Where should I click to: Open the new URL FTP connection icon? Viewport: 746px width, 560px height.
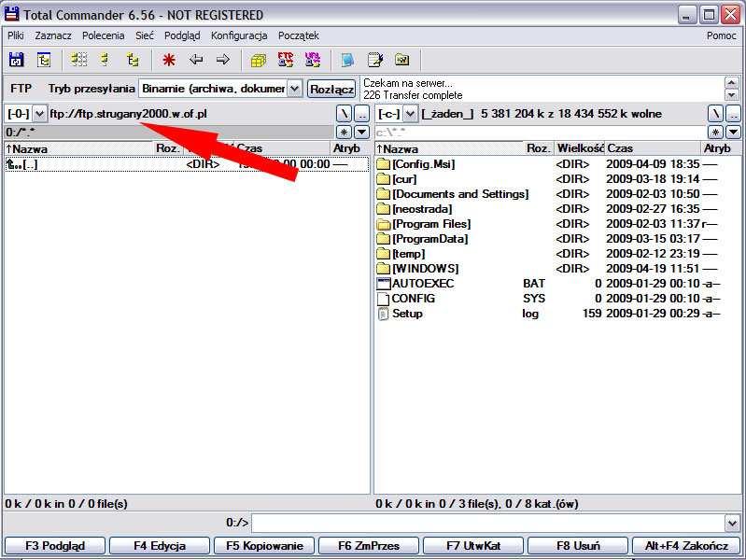pos(313,60)
